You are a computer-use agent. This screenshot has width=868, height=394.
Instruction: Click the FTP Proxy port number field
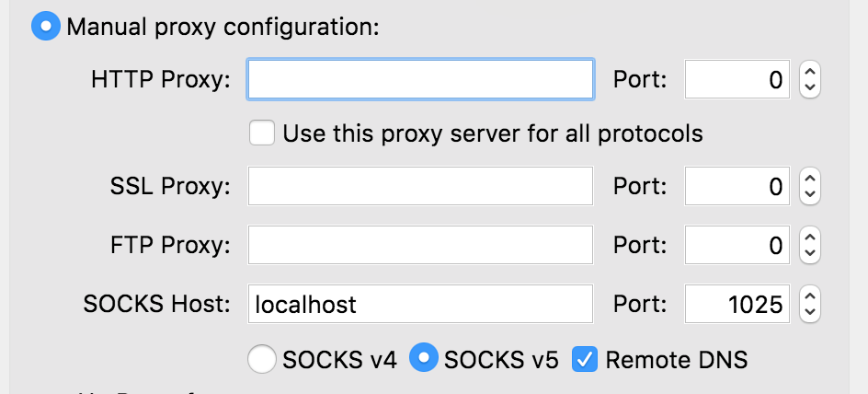[737, 246]
